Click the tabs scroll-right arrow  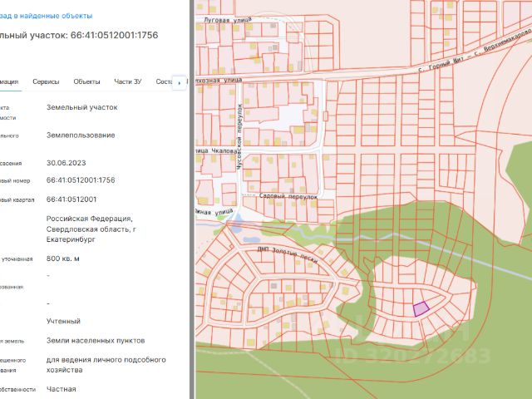[x=180, y=82]
